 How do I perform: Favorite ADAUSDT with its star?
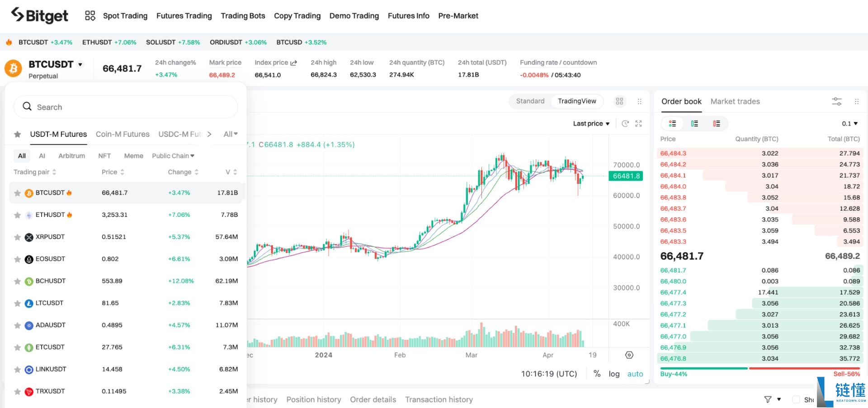coord(17,325)
